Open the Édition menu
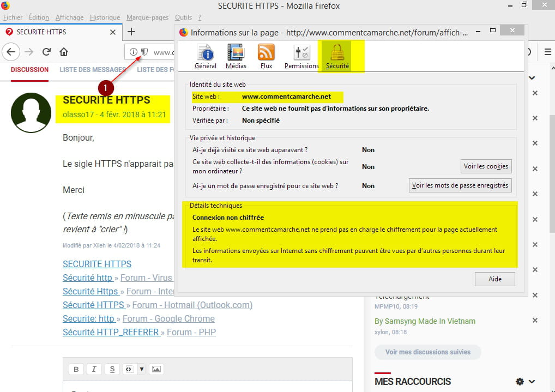555x392 pixels. [x=39, y=17]
